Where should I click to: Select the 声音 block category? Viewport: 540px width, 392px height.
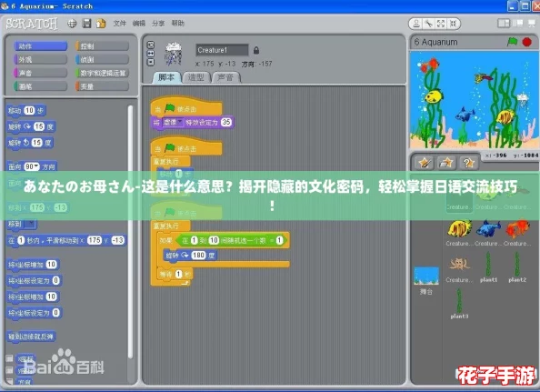coord(40,73)
